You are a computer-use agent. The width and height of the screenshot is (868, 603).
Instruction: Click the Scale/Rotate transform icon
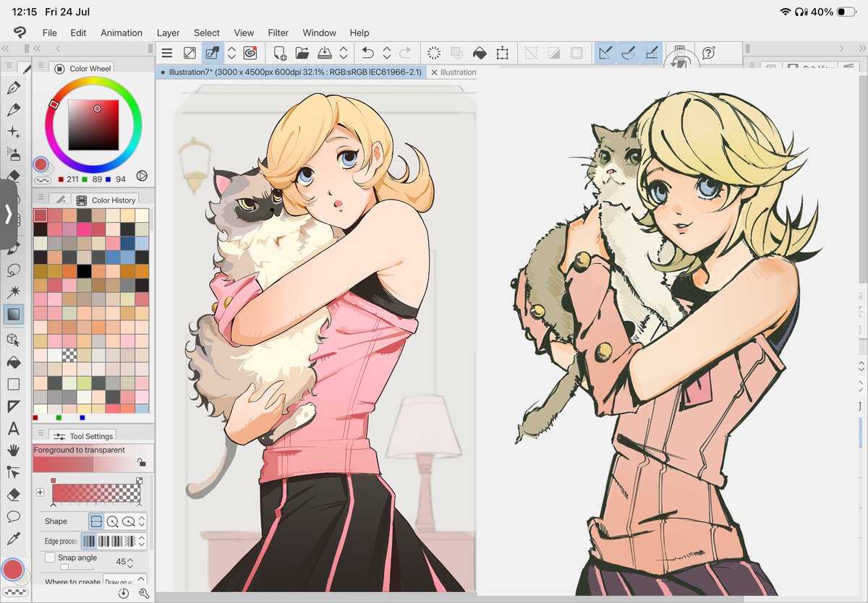coord(502,53)
